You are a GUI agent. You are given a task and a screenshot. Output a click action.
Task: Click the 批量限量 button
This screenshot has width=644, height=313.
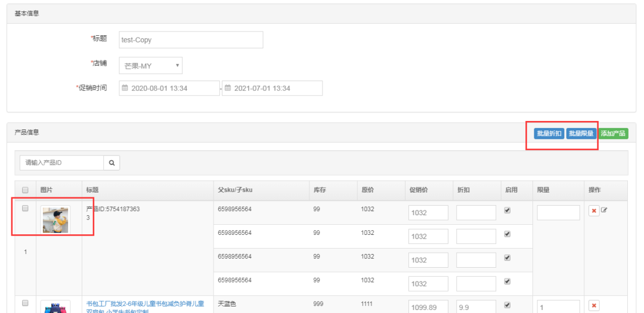(x=581, y=134)
